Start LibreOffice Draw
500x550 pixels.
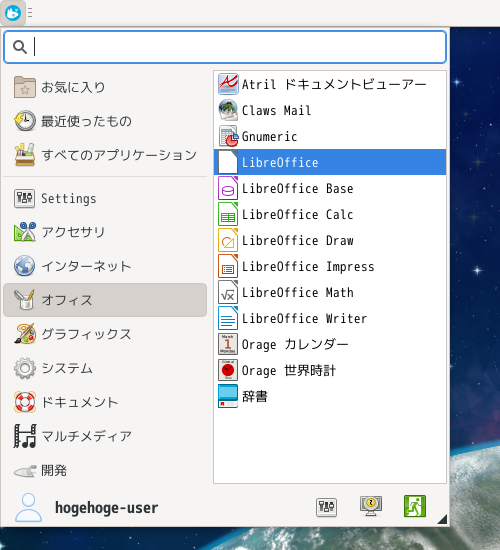tap(330, 240)
